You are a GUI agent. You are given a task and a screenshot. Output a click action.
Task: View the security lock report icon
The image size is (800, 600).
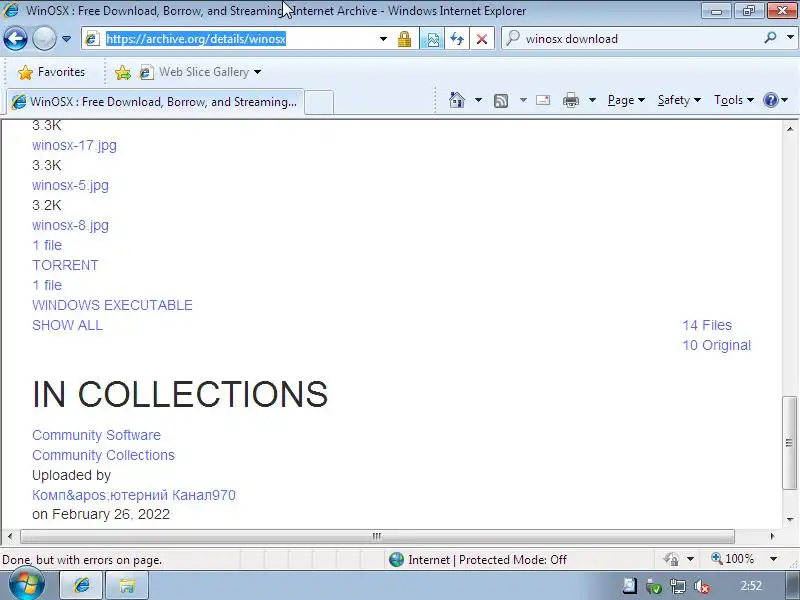pyautogui.click(x=405, y=39)
